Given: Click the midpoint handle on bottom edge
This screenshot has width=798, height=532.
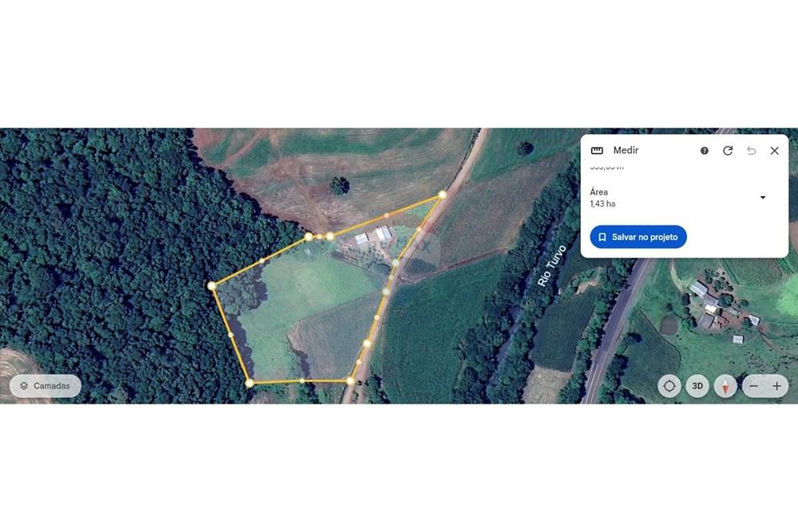Looking at the screenshot, I should (x=302, y=380).
